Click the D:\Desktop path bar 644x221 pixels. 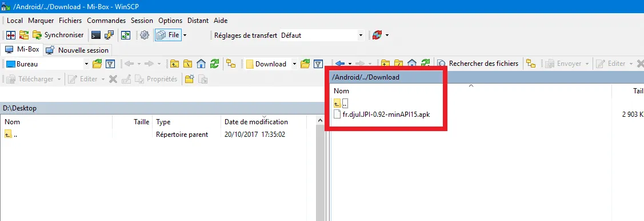point(162,108)
